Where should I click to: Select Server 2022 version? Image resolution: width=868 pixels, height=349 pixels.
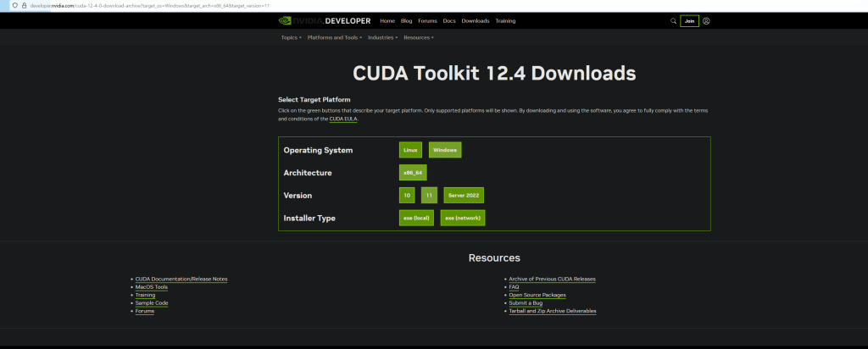464,195
